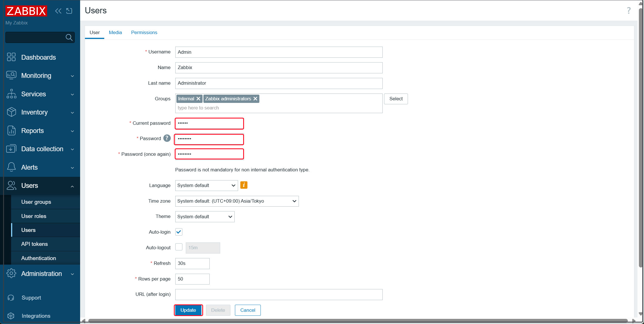644x324 pixels.
Task: Enable the Auto-logout checkbox
Action: point(179,247)
